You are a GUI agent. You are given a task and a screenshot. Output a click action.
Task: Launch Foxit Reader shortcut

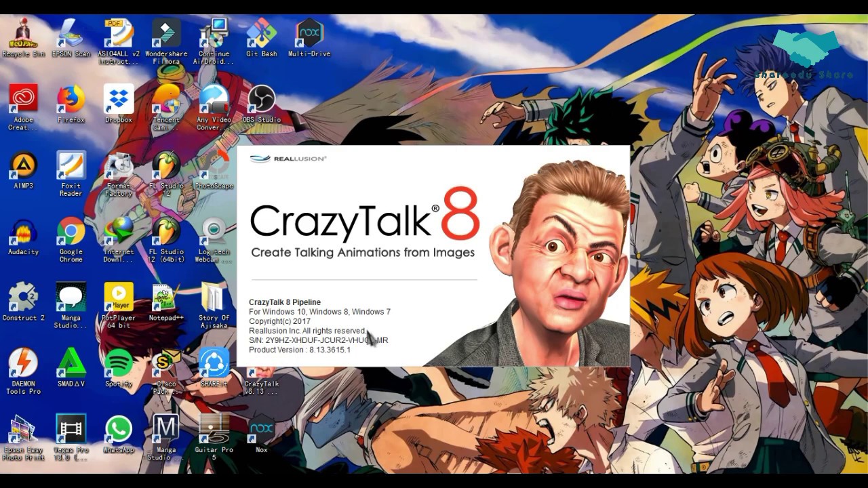click(x=71, y=174)
